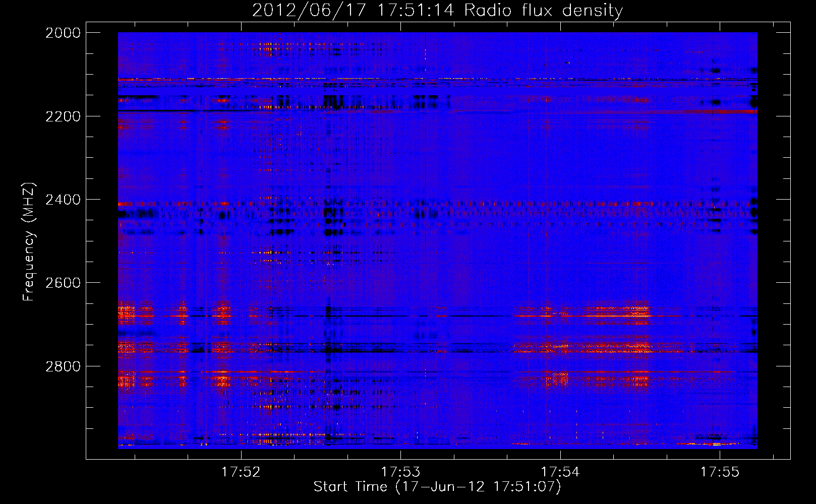The height and width of the screenshot is (504, 816).
Task: Click the 17:53 time tick label
Action: click(400, 472)
